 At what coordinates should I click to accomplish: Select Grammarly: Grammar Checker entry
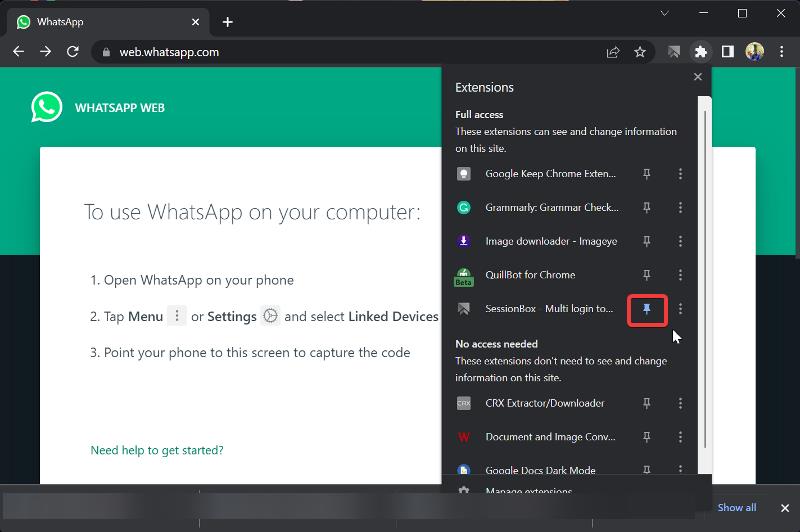[552, 208]
